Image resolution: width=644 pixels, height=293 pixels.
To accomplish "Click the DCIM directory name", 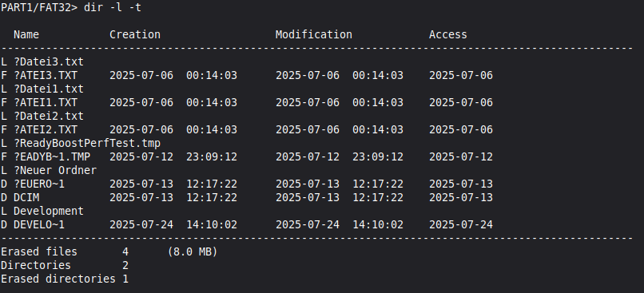I will (26, 197).
